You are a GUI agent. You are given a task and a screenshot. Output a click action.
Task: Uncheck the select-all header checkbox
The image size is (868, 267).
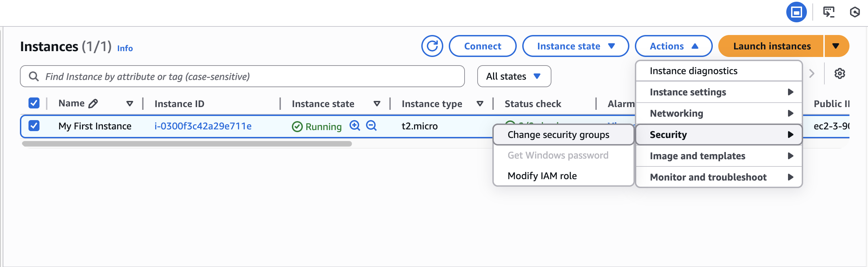tap(34, 103)
